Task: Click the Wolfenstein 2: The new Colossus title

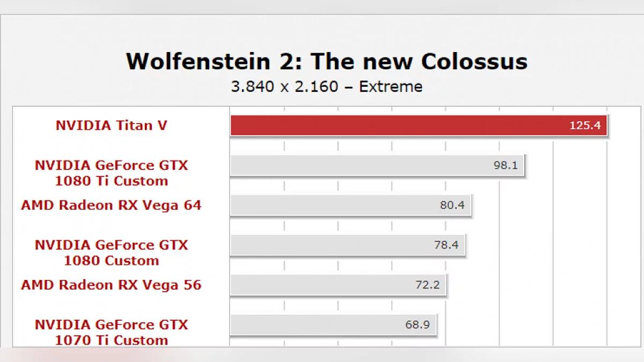Action: pos(326,62)
